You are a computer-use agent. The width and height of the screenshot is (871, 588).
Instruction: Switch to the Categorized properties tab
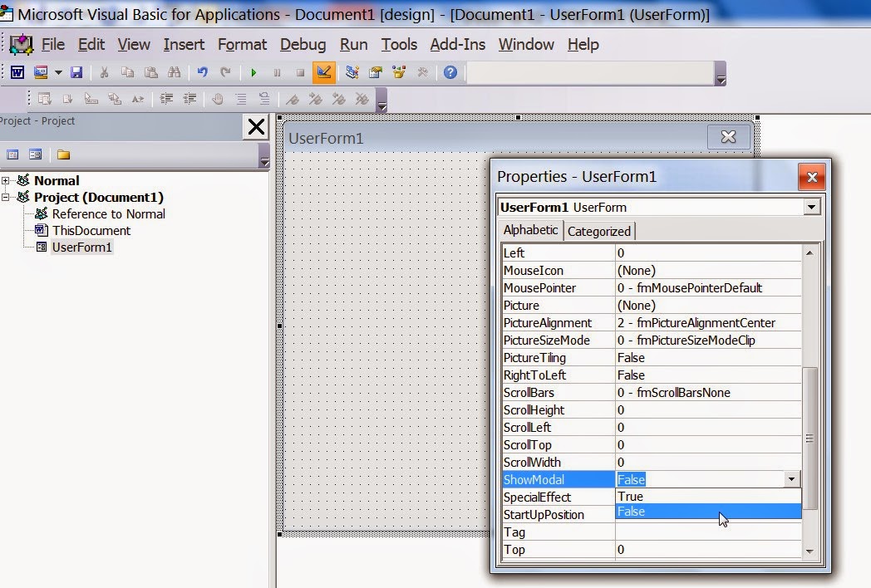[598, 231]
